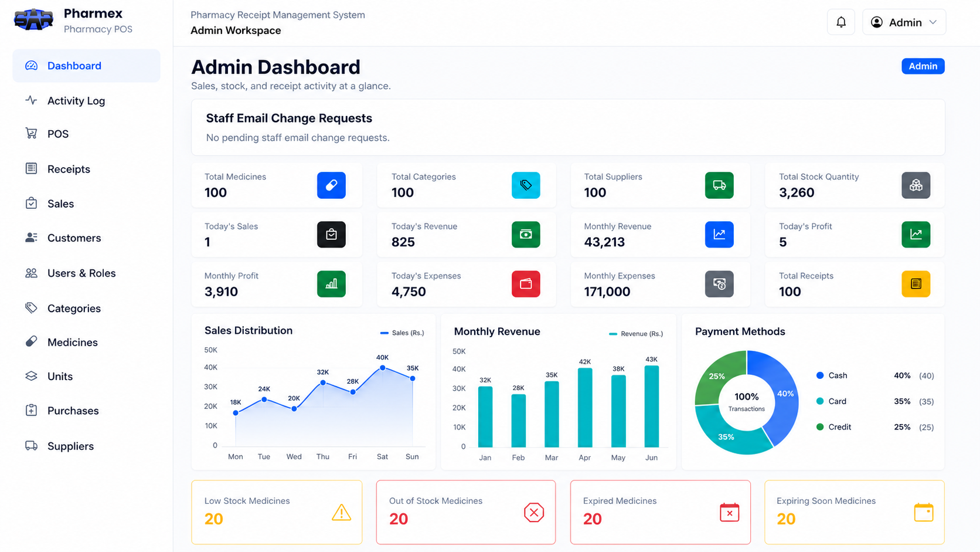Click the Monthly Profit bar chart icon
This screenshot has width=980, height=552.
[x=331, y=284]
